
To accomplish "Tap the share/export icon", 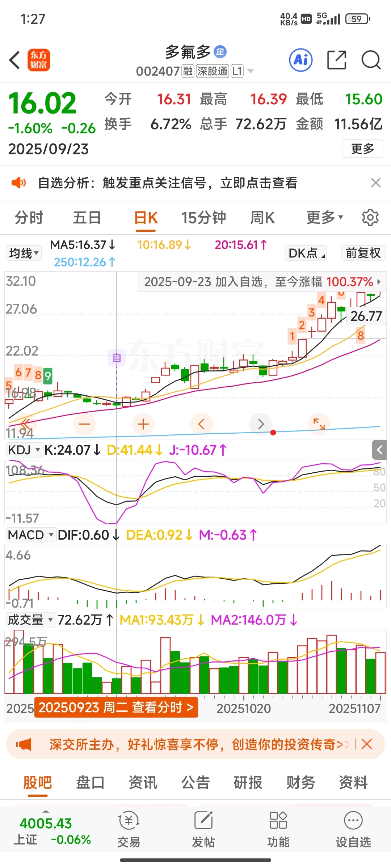I will (x=337, y=60).
